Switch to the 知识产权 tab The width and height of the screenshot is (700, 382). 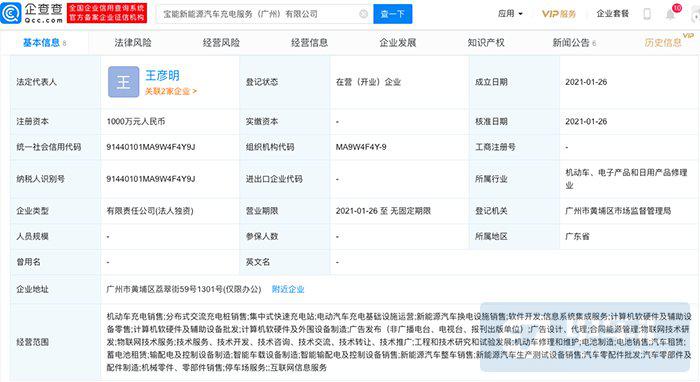point(486,42)
